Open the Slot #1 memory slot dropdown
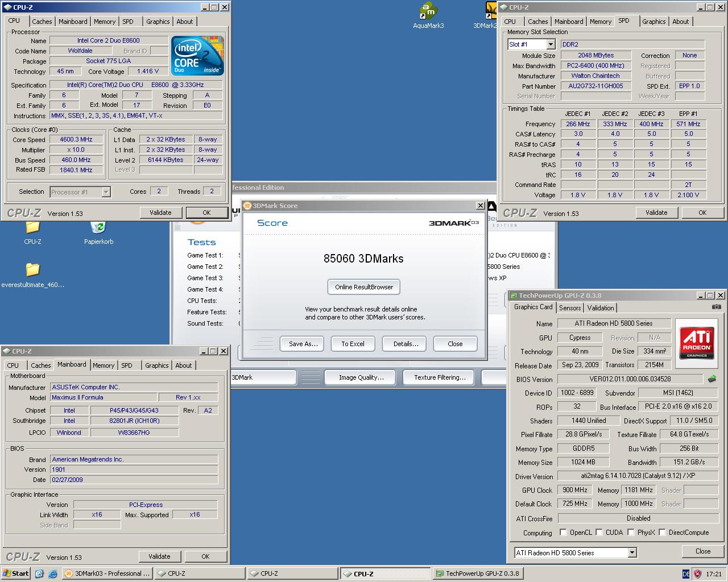The image size is (728, 582). tap(551, 44)
